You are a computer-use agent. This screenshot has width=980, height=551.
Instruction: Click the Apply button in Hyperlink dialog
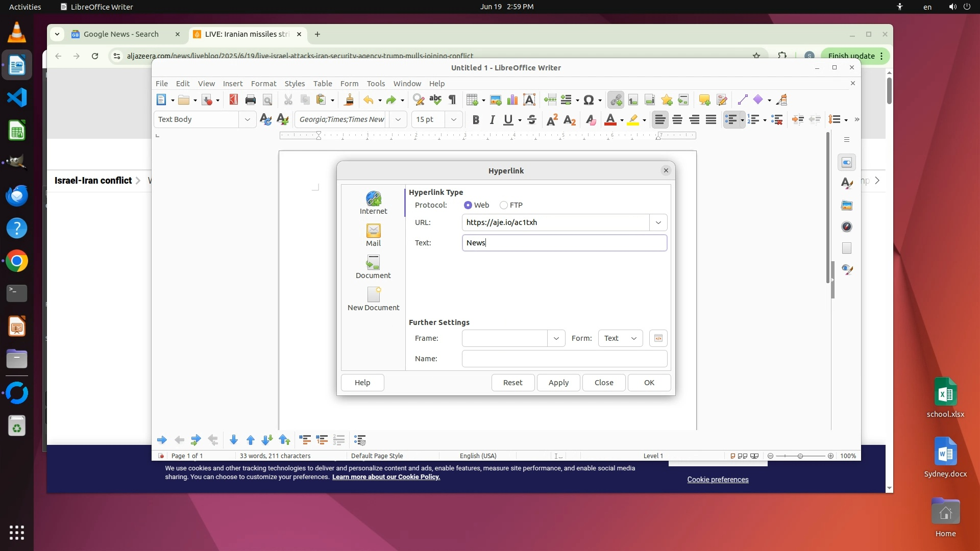point(558,383)
